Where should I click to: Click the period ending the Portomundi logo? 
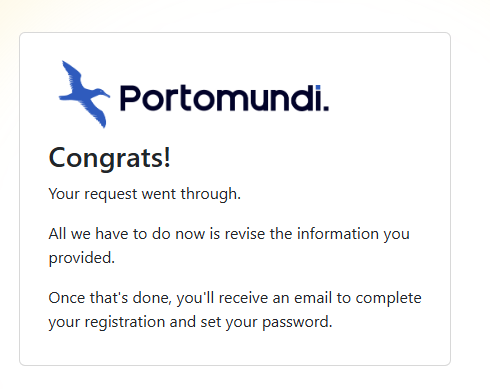[x=326, y=108]
